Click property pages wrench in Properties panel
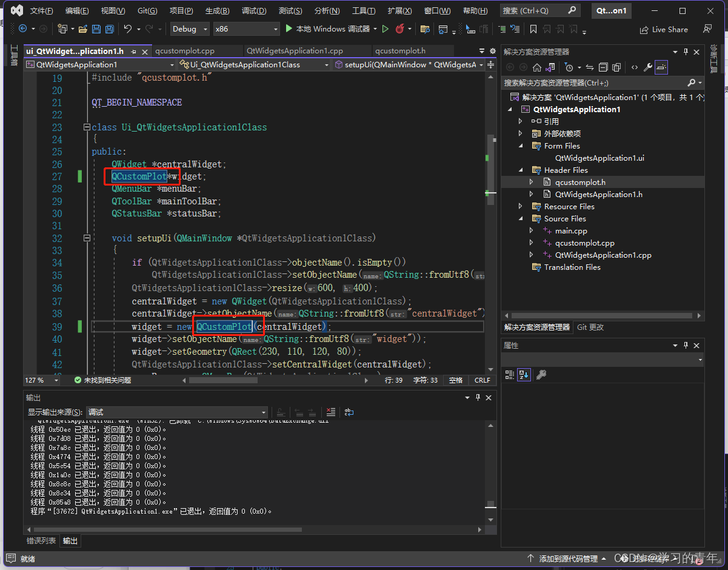Viewport: 728px width, 570px height. tap(541, 375)
